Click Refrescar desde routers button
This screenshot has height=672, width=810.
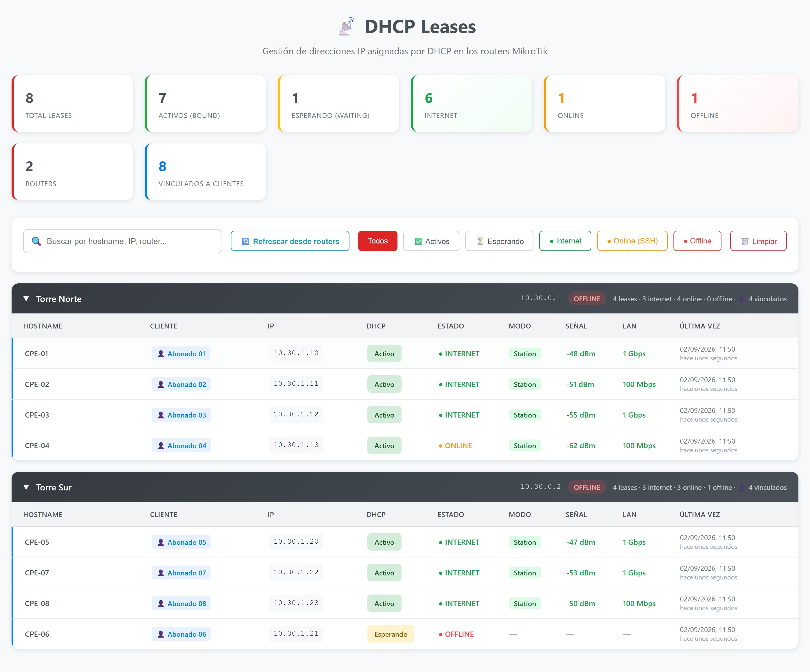(290, 241)
